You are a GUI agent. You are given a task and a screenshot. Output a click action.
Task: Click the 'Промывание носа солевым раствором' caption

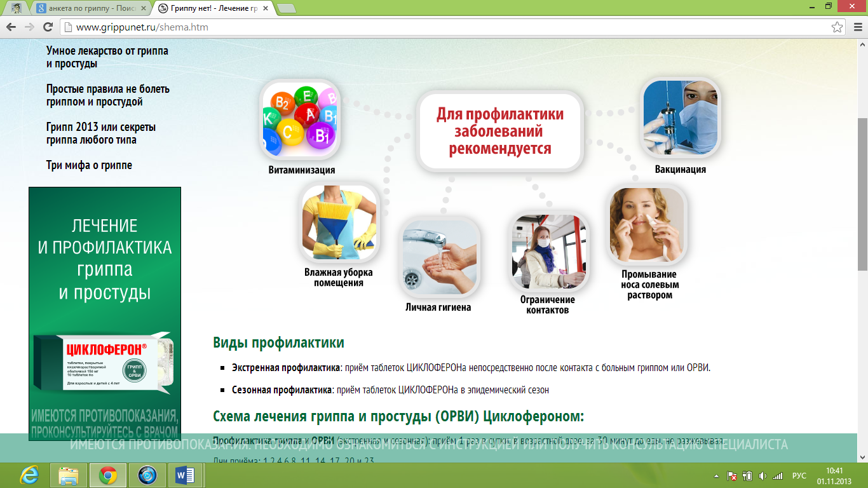(x=649, y=285)
